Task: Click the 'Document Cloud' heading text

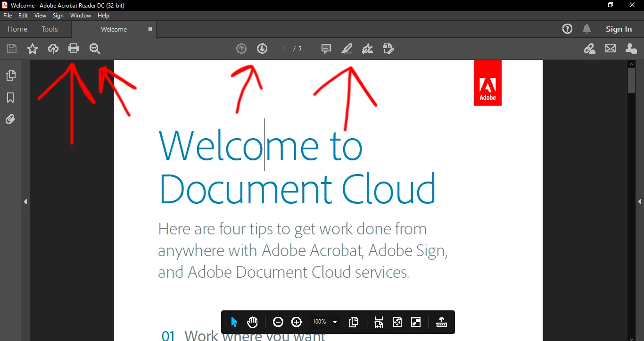Action: pyautogui.click(x=297, y=188)
